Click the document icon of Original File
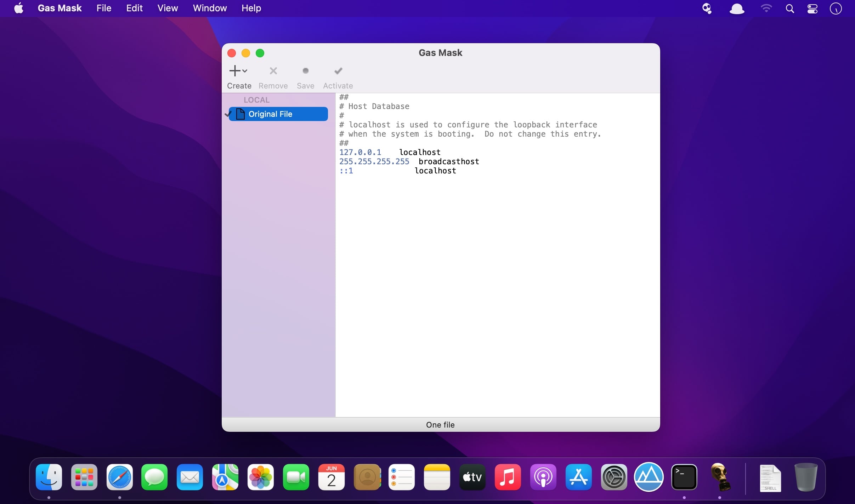855x504 pixels. (240, 114)
